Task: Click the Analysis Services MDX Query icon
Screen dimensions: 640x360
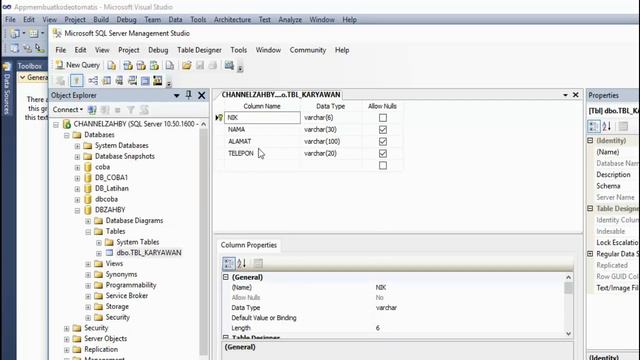Action: [x=128, y=65]
